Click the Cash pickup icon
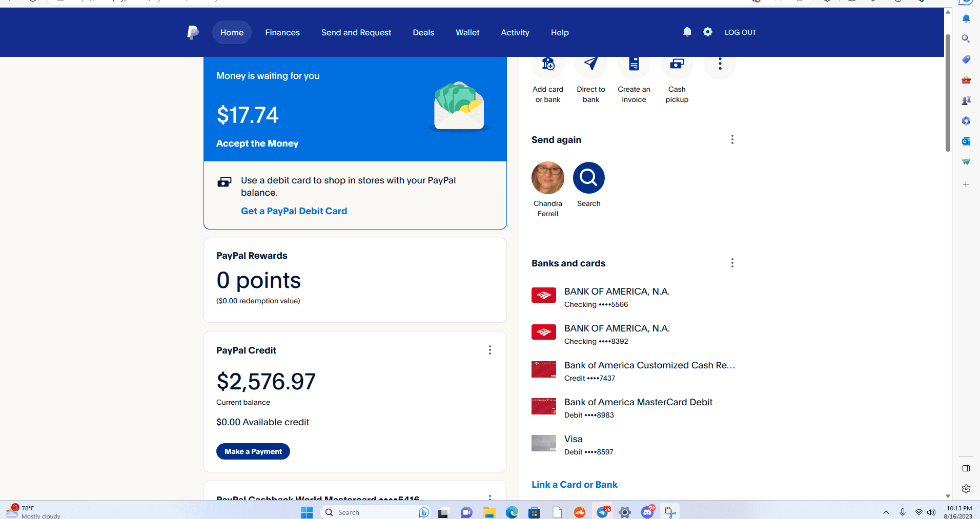This screenshot has width=980, height=519. [677, 64]
